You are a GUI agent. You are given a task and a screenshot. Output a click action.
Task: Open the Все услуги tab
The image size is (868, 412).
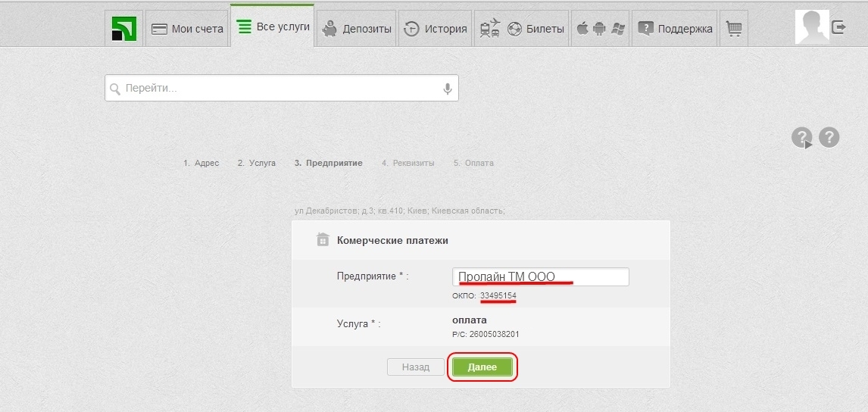tap(273, 26)
